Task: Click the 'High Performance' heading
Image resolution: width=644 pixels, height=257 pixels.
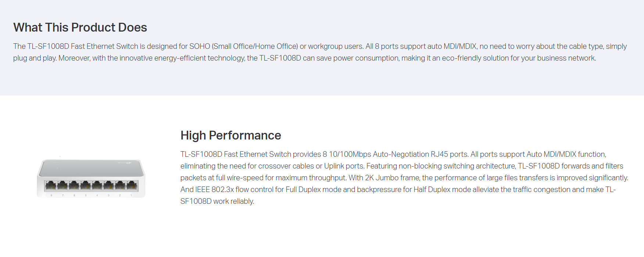Action: click(x=230, y=135)
